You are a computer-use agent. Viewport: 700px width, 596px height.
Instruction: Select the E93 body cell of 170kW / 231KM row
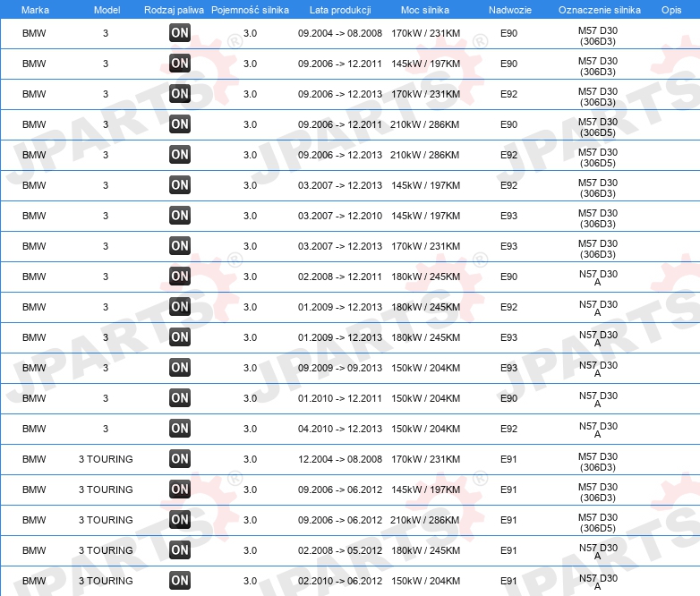point(509,246)
